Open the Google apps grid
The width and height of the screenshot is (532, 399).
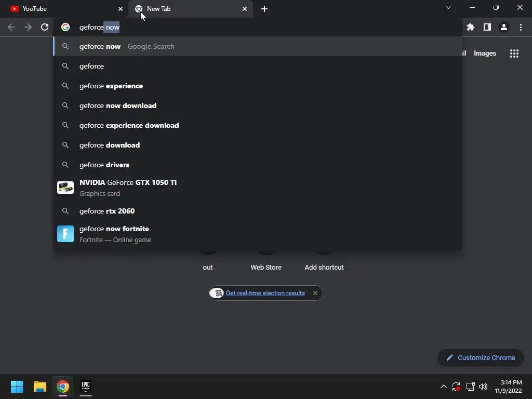click(514, 54)
